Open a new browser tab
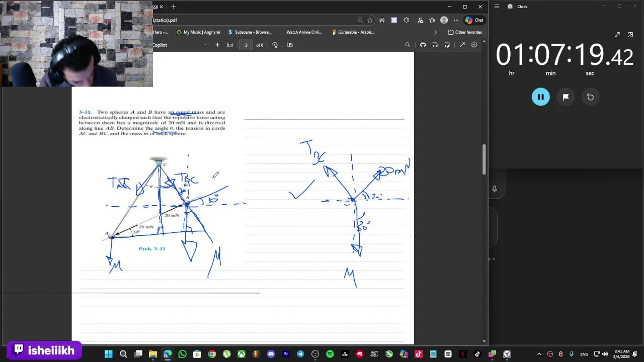The image size is (644, 362). (x=173, y=7)
